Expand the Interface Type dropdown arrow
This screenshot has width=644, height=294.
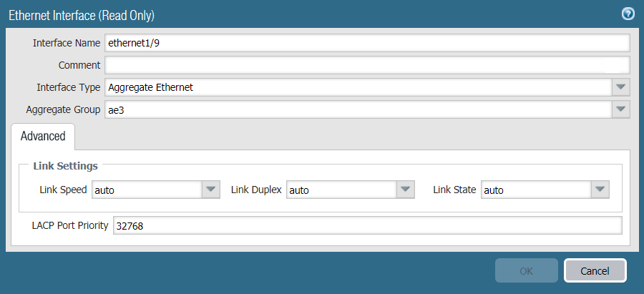click(x=621, y=87)
